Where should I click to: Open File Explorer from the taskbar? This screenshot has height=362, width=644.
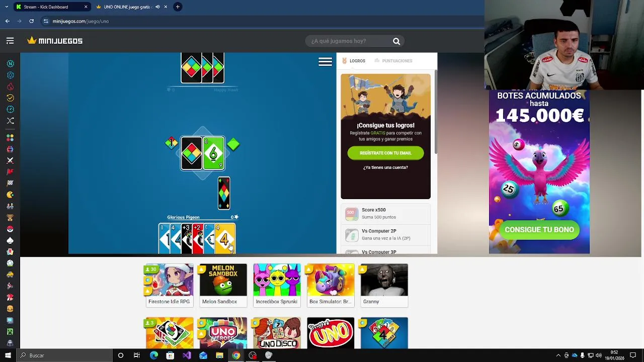[x=219, y=355]
